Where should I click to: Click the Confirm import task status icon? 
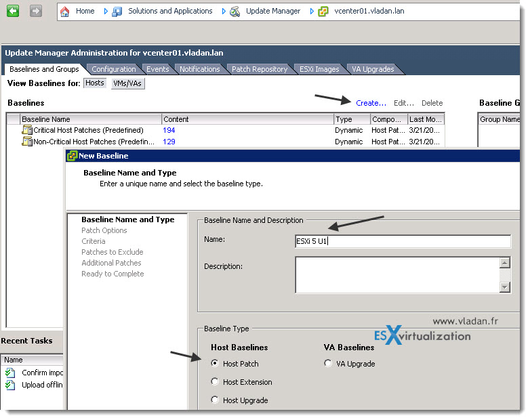9,373
